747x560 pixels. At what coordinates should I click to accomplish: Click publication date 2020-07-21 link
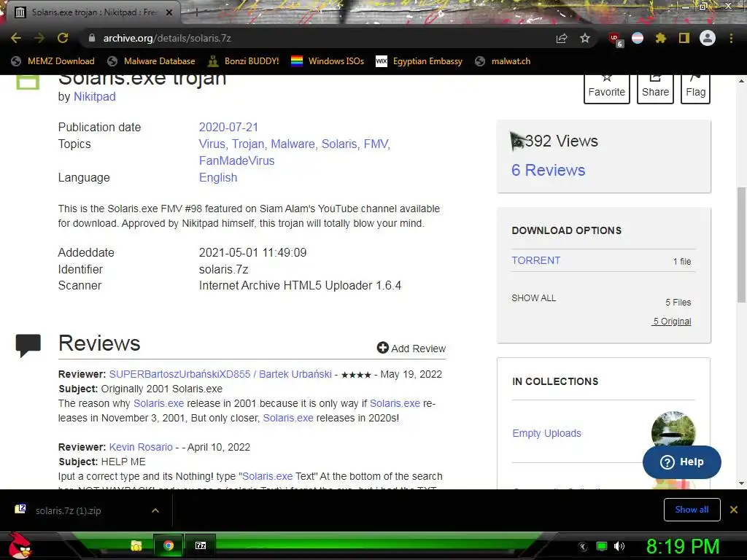pos(228,127)
